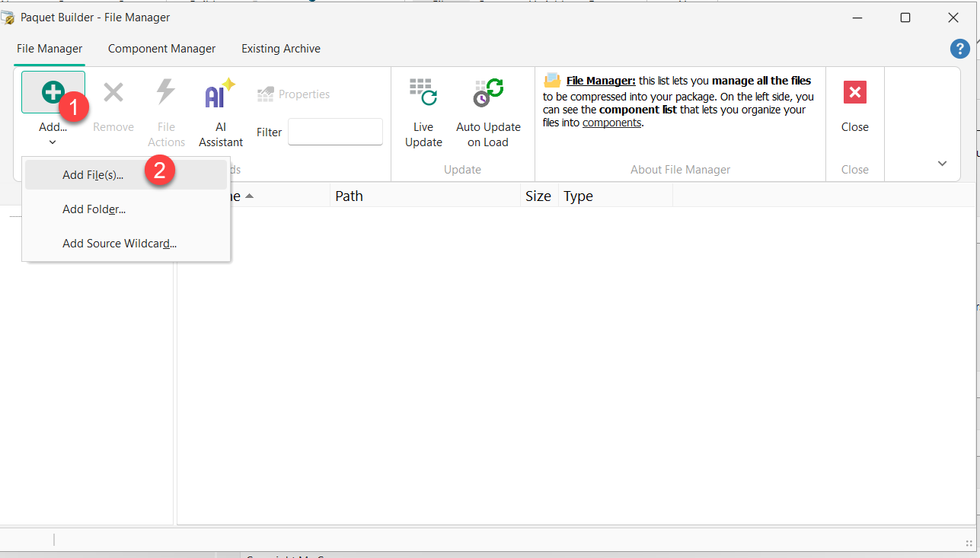The width and height of the screenshot is (980, 558).
Task: Click the green plus Add icon
Action: pyautogui.click(x=52, y=92)
